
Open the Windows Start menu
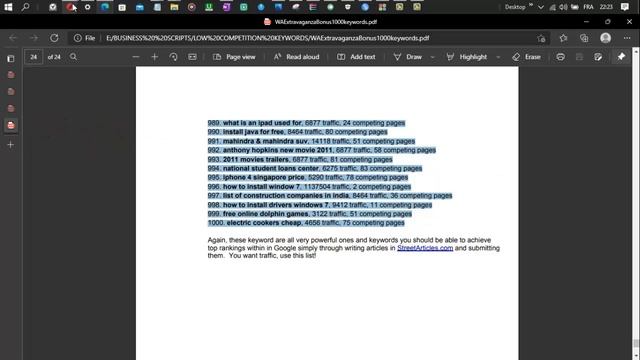pyautogui.click(x=8, y=7)
